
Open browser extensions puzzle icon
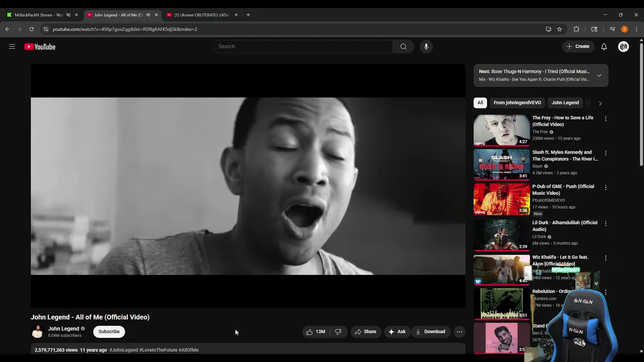coord(577,29)
